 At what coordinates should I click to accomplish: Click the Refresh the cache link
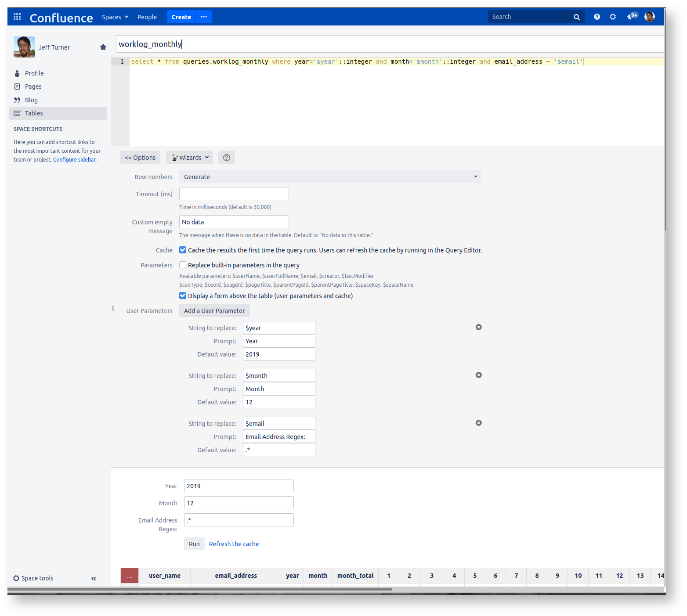(x=234, y=544)
